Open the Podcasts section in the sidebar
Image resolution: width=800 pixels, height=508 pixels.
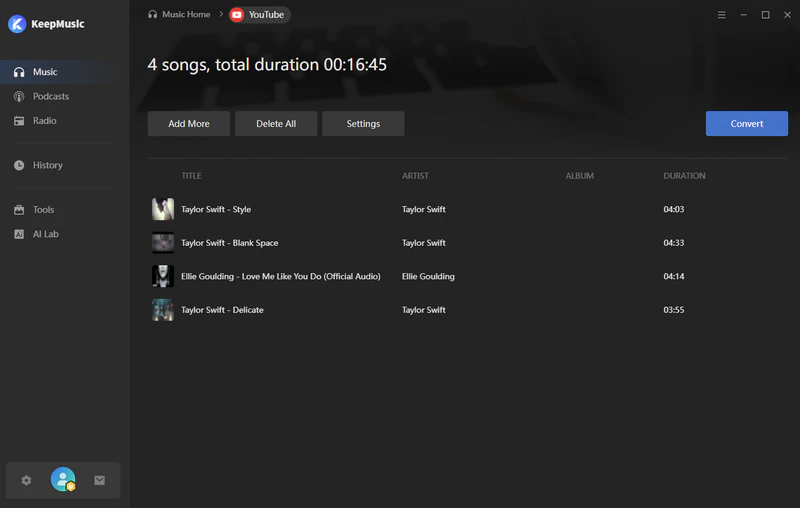coord(50,96)
